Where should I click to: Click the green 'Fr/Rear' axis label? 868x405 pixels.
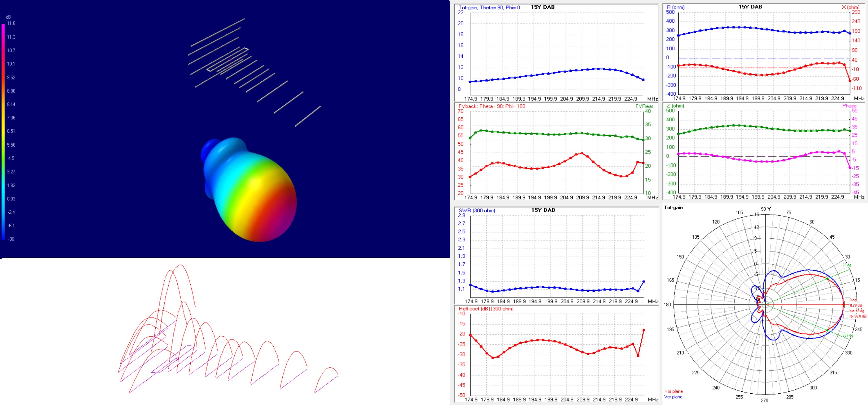coord(644,106)
